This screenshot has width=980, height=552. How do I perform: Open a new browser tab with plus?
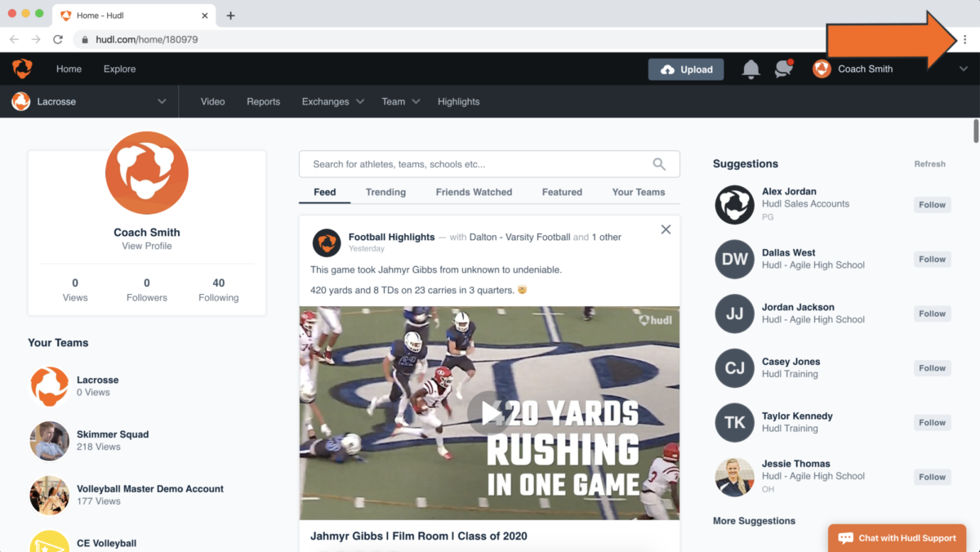click(230, 16)
